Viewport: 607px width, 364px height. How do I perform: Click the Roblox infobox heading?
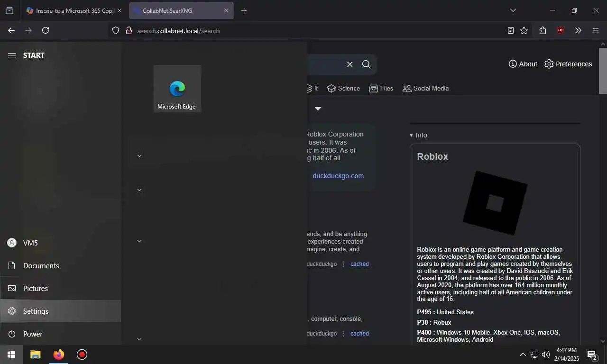click(432, 156)
